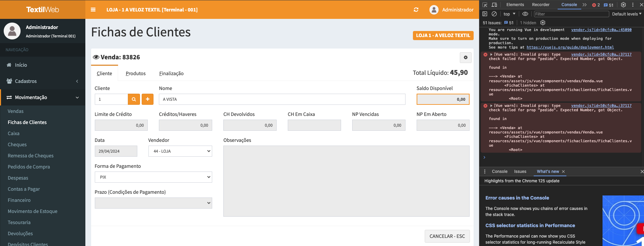Click the CANCELAR - ESC button

(447, 236)
